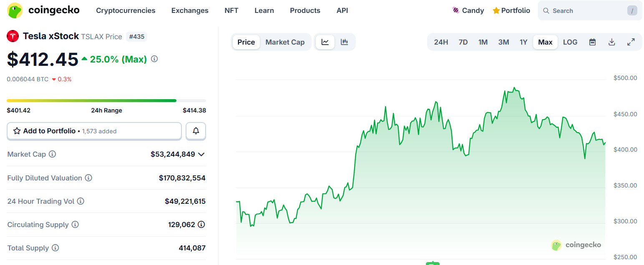Screen dimensions: 644x265
Task: Click the $414.38 range high value
Action: pyautogui.click(x=194, y=110)
